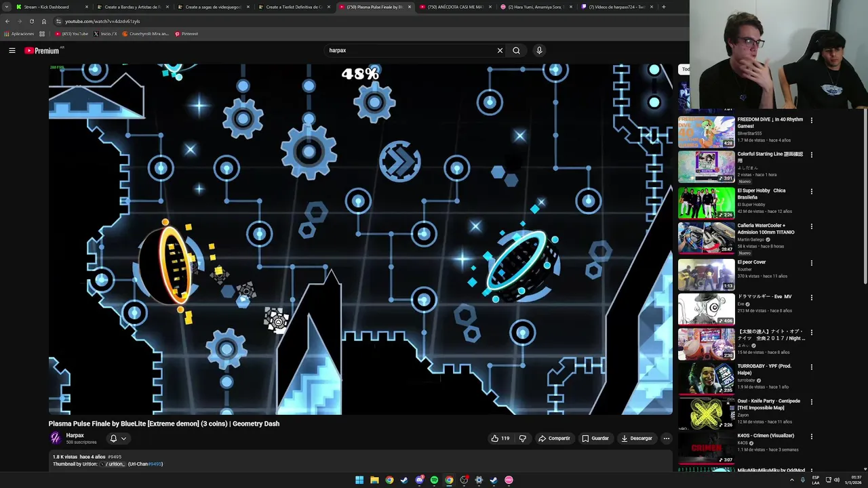Image resolution: width=868 pixels, height=488 pixels.
Task: Open Discord from taskbar
Action: [x=419, y=480]
